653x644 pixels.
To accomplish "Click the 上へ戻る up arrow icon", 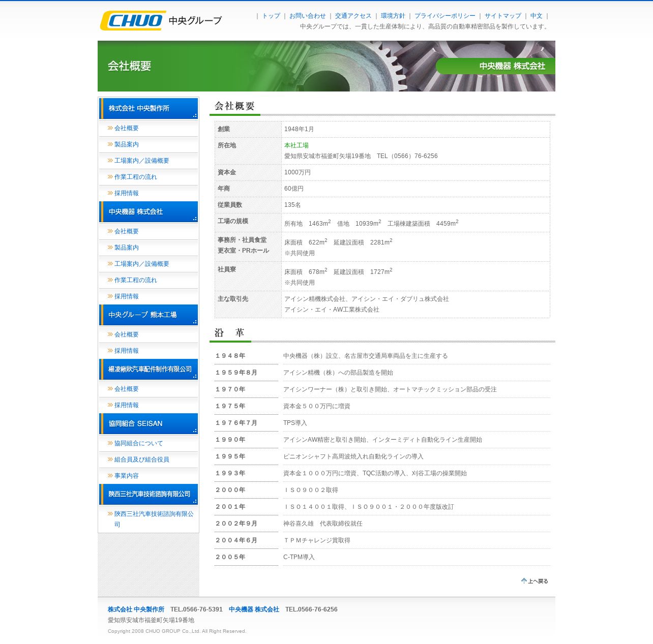I will (x=524, y=580).
